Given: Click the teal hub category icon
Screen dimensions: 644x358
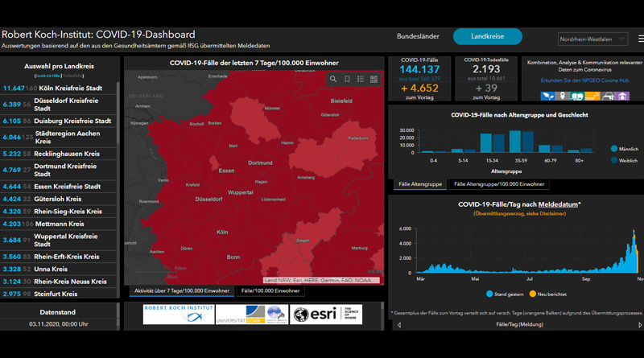Looking at the screenshot, I should (577, 96).
